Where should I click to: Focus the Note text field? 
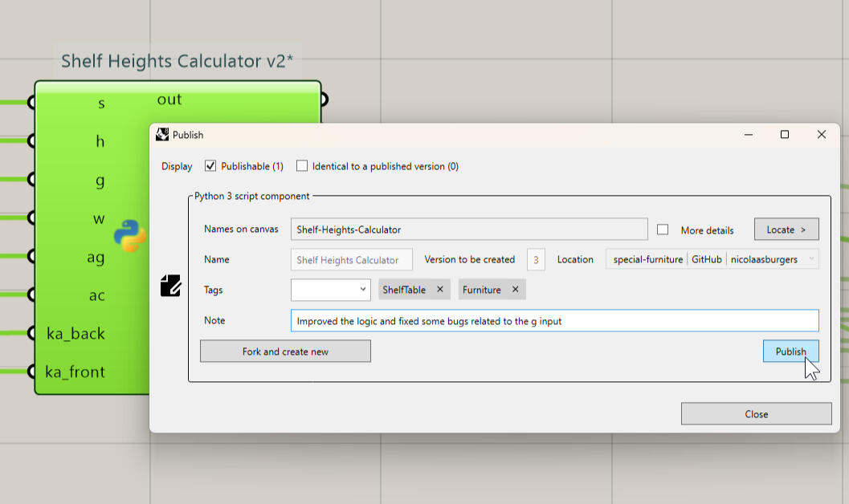click(554, 321)
